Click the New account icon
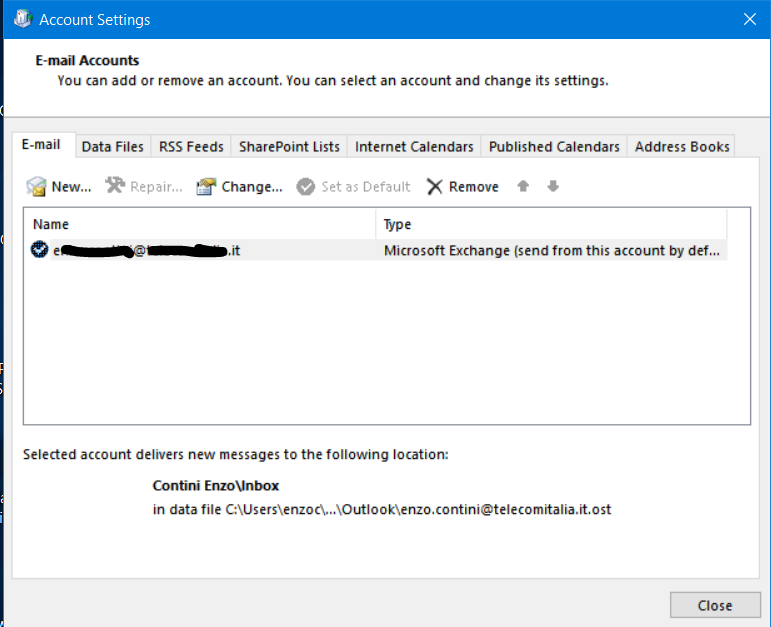The width and height of the screenshot is (771, 627). pos(37,187)
